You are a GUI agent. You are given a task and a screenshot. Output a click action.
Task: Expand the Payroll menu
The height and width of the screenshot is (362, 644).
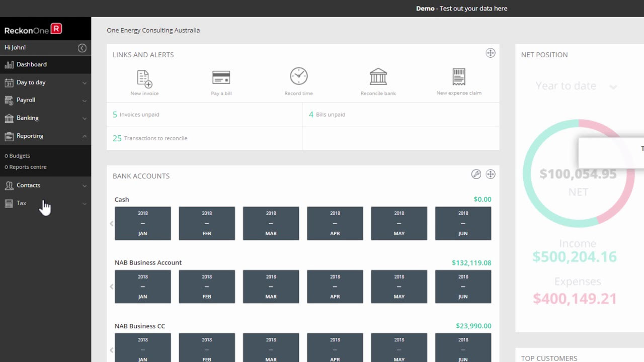(x=45, y=100)
